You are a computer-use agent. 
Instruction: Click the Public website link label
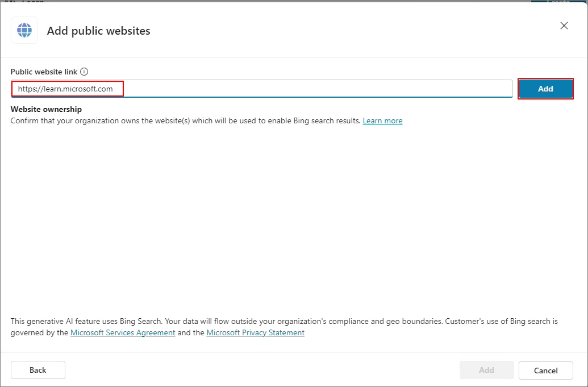click(x=44, y=72)
